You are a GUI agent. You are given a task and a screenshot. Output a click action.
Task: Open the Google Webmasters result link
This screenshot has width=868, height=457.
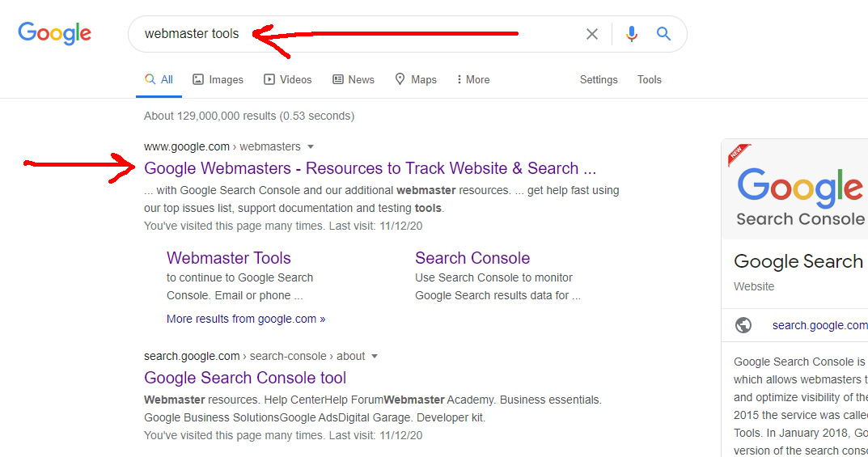pyautogui.click(x=370, y=168)
